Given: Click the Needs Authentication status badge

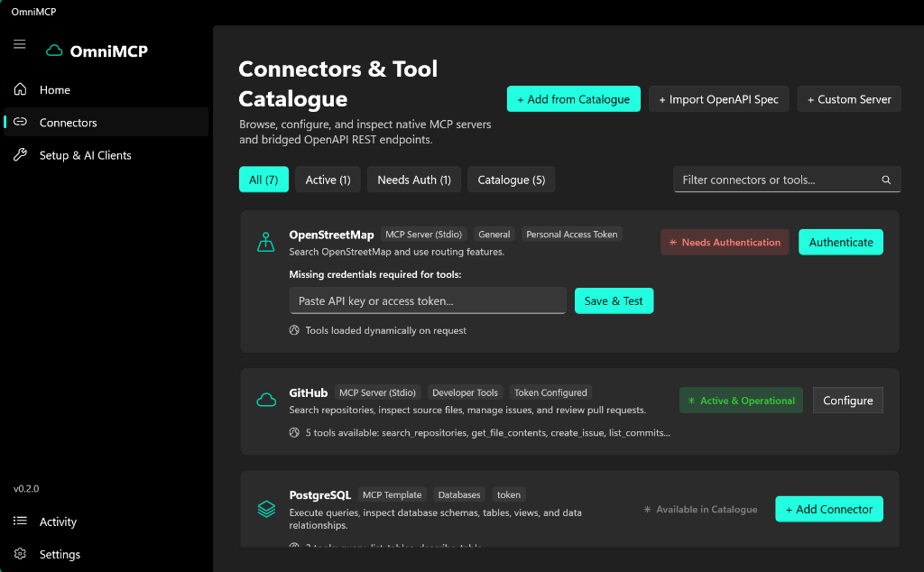Looking at the screenshot, I should tap(725, 242).
